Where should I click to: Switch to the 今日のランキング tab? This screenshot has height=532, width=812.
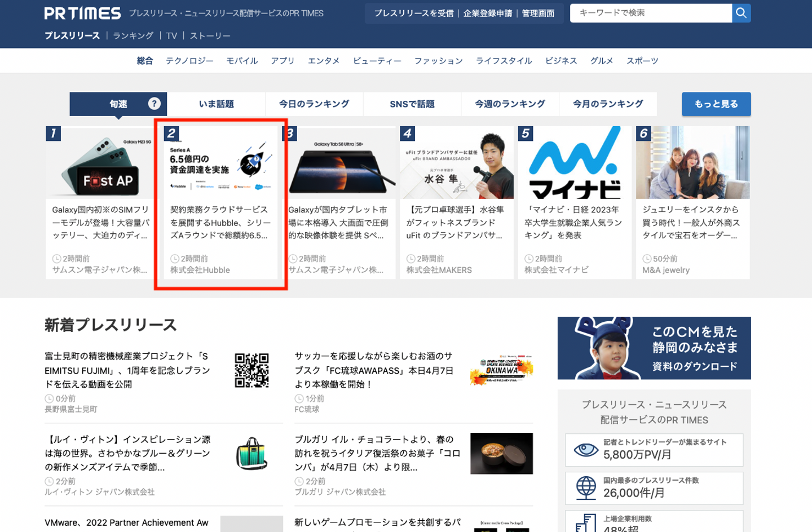314,104
